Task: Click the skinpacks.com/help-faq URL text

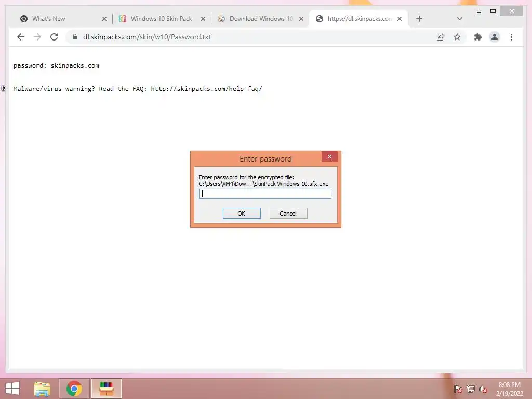Action: 206,89
